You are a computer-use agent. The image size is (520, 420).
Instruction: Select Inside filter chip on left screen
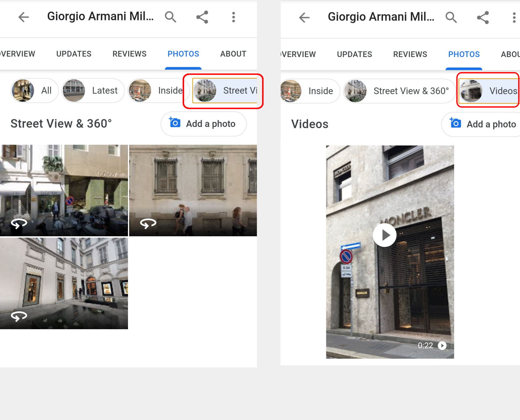(x=158, y=91)
